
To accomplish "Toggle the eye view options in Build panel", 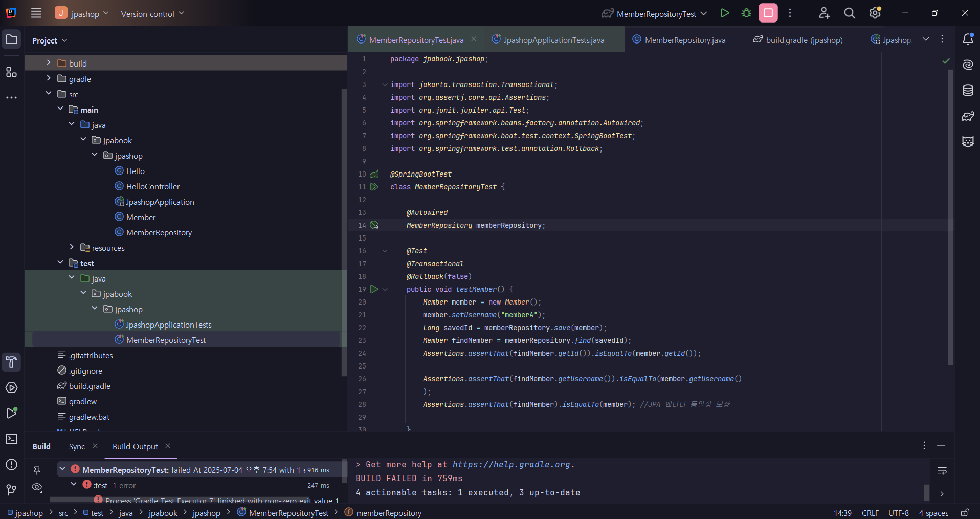I will tap(37, 487).
